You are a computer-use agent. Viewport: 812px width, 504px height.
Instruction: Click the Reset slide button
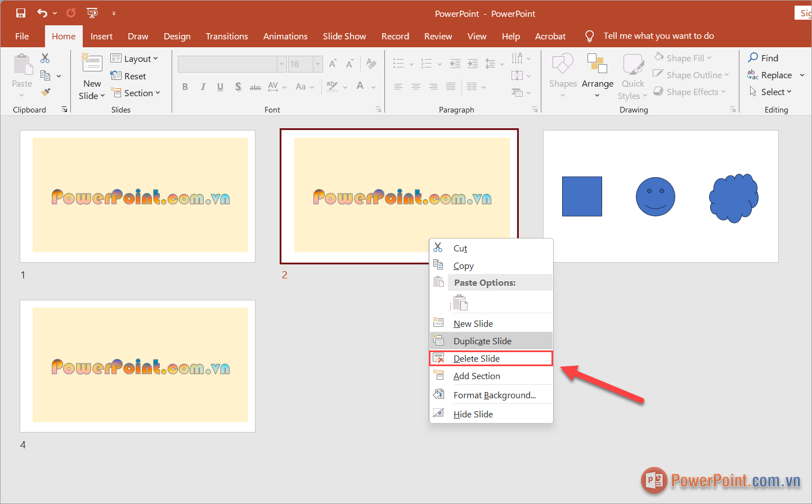click(128, 76)
